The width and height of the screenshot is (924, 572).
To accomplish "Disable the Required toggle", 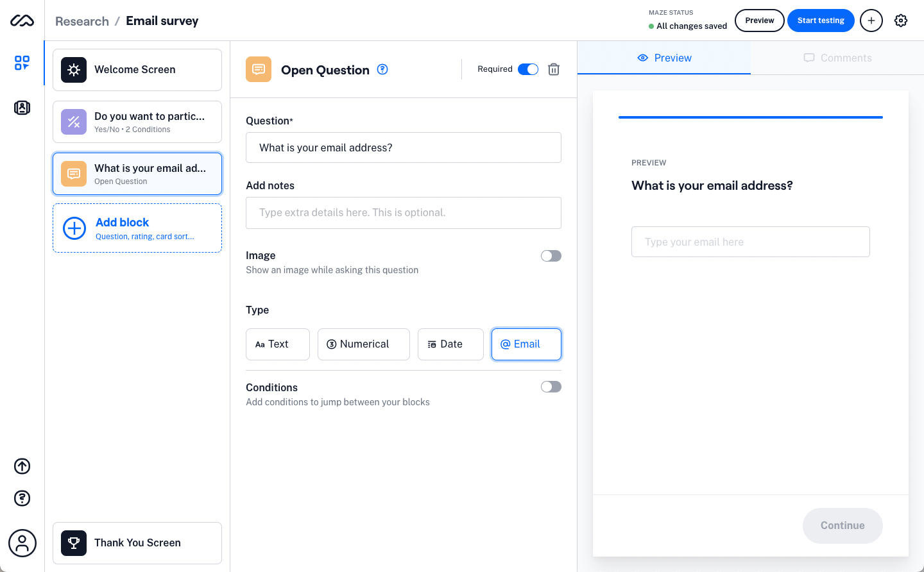I will (x=528, y=69).
